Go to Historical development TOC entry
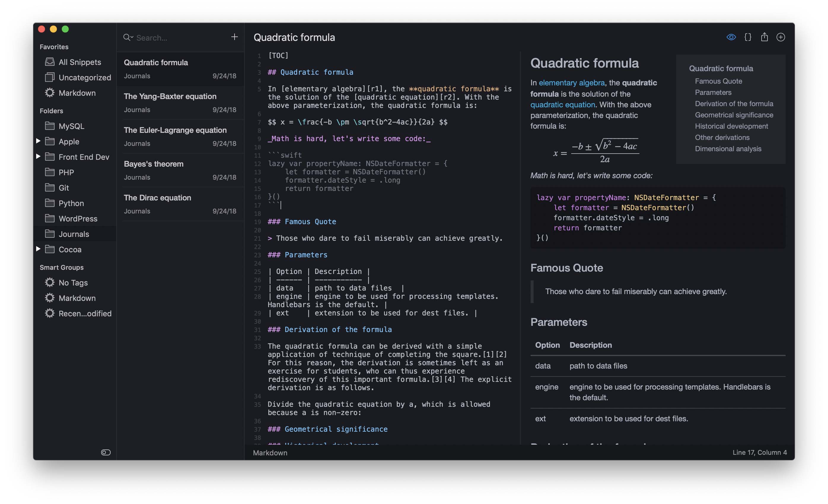The width and height of the screenshot is (828, 504). click(731, 126)
